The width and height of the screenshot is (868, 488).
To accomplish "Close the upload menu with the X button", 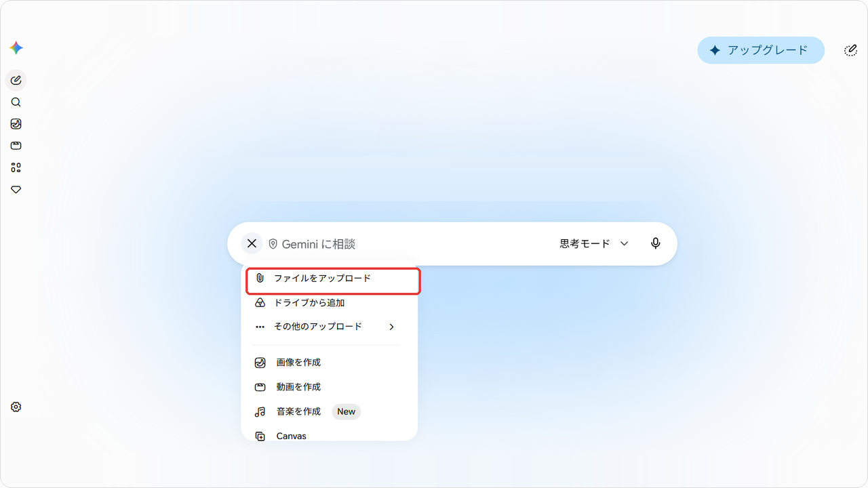I will point(252,243).
